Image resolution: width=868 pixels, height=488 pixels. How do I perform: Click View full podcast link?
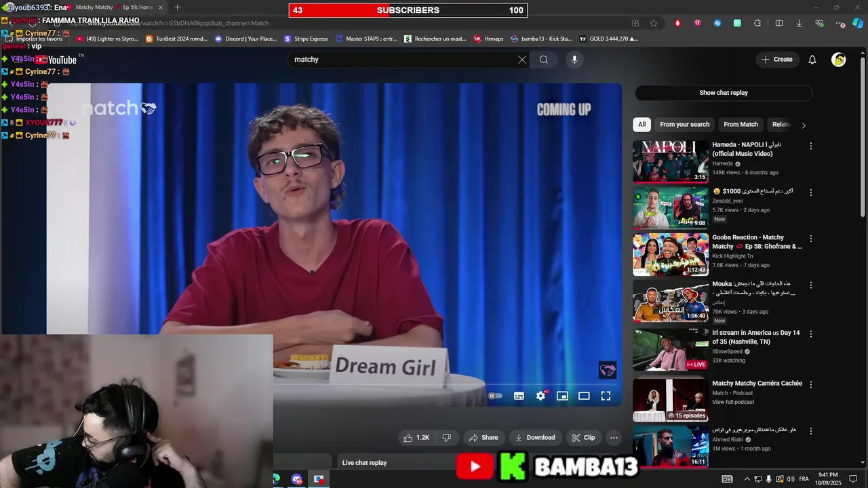pyautogui.click(x=733, y=402)
